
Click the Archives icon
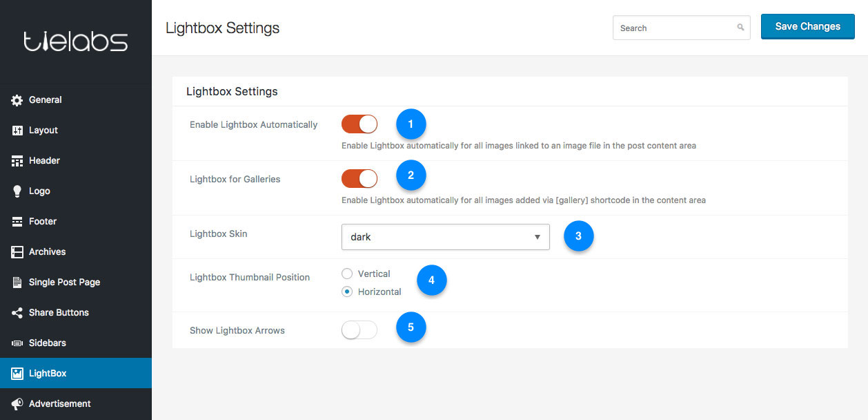17,252
